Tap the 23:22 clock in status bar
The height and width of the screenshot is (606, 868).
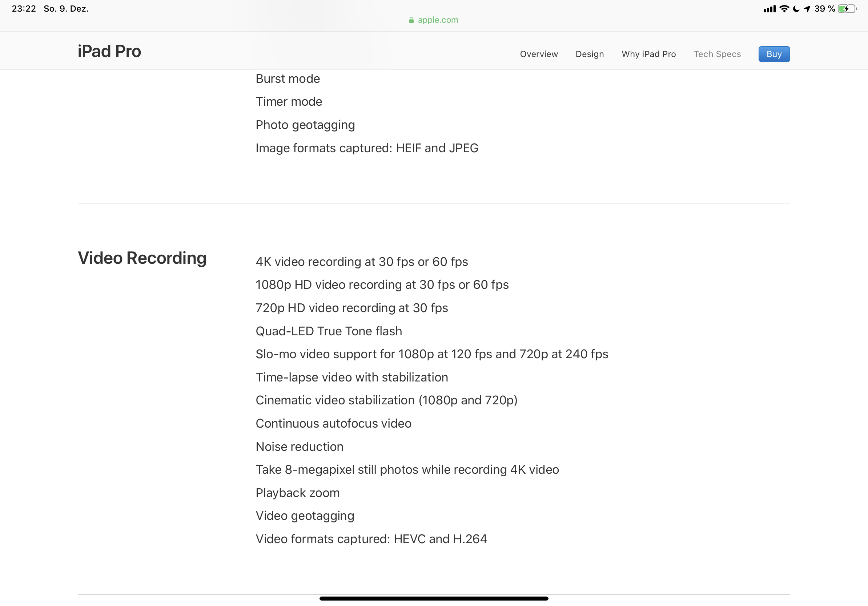click(x=24, y=9)
